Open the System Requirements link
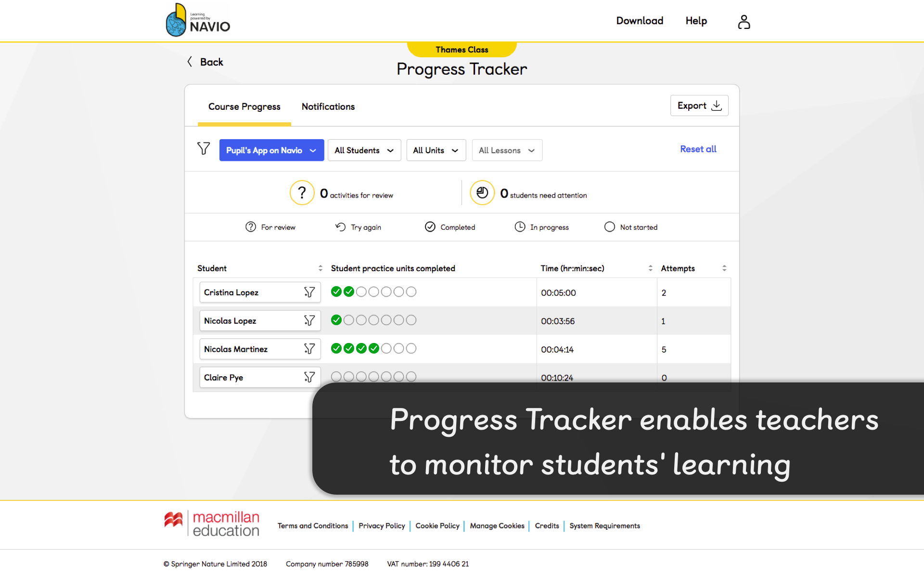This screenshot has height=578, width=924. point(605,526)
